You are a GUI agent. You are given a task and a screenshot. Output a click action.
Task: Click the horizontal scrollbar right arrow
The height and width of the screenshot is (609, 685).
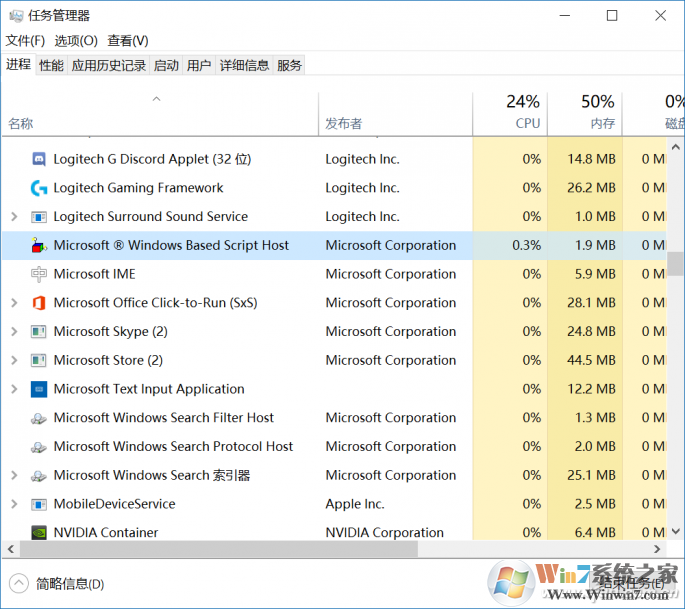tap(657, 549)
